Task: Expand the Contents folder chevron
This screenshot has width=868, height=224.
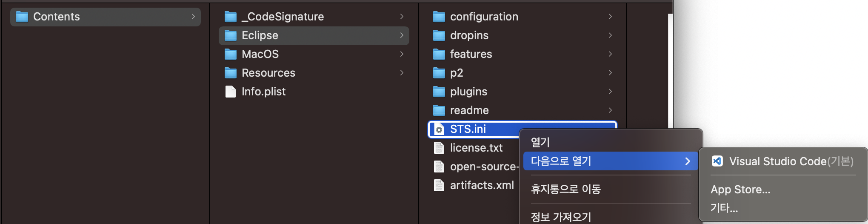Action: (193, 17)
